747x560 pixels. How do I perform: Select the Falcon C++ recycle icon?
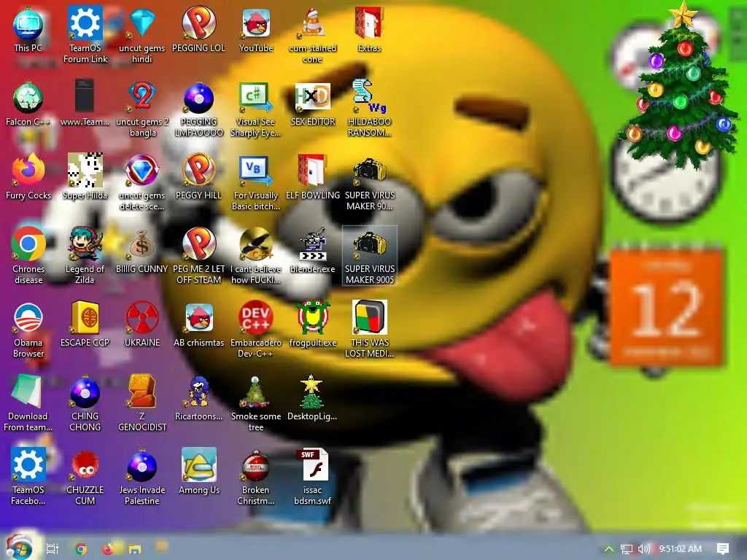pyautogui.click(x=28, y=104)
